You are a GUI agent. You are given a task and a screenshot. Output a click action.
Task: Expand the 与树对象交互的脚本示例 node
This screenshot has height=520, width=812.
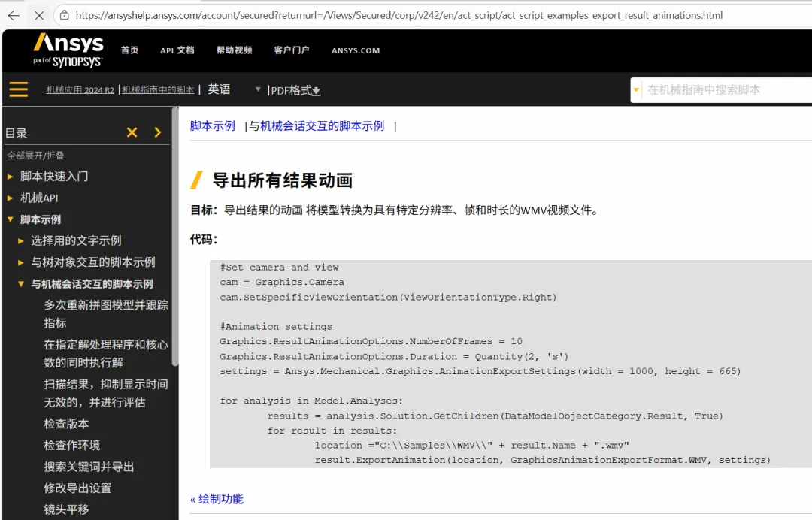click(21, 262)
